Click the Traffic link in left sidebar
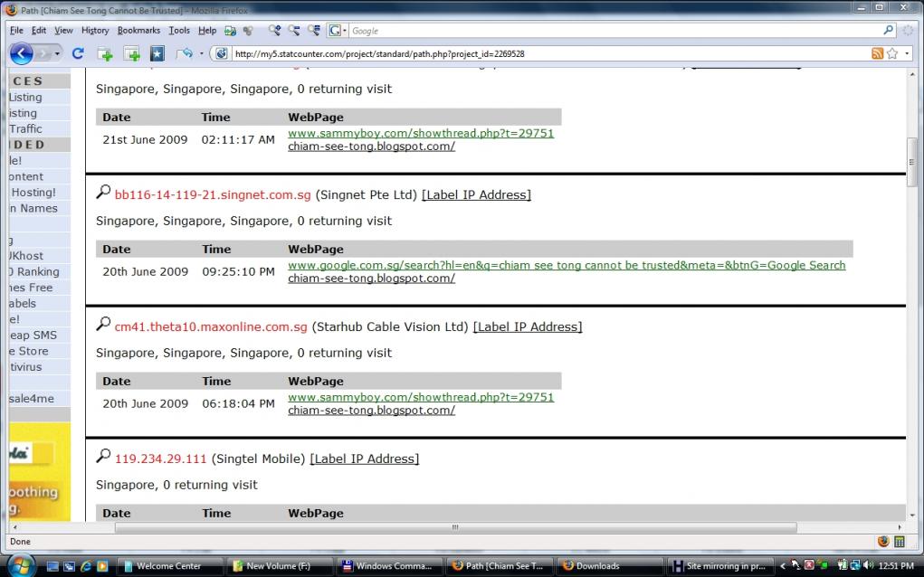 [x=25, y=128]
